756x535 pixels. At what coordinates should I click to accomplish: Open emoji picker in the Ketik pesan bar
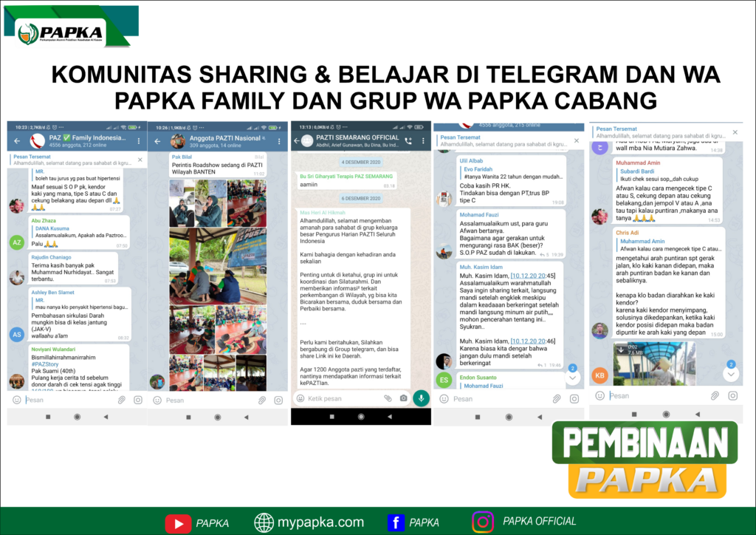tap(300, 398)
